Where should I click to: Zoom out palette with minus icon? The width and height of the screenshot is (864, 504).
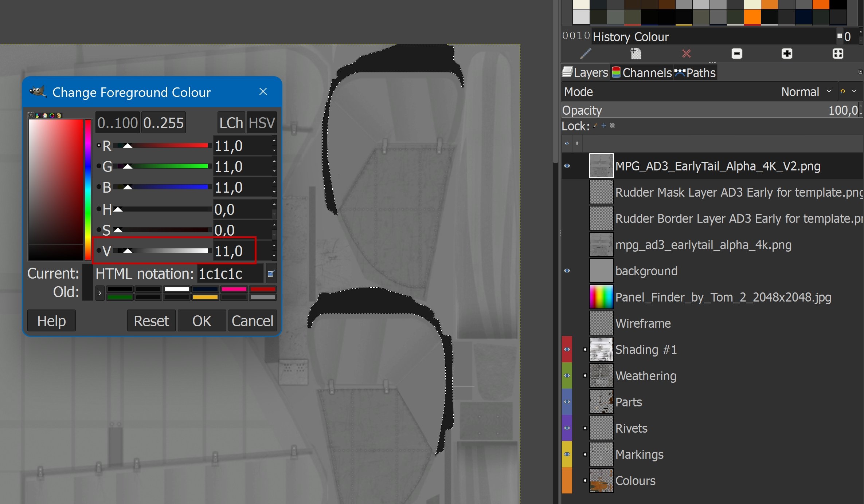coord(736,54)
